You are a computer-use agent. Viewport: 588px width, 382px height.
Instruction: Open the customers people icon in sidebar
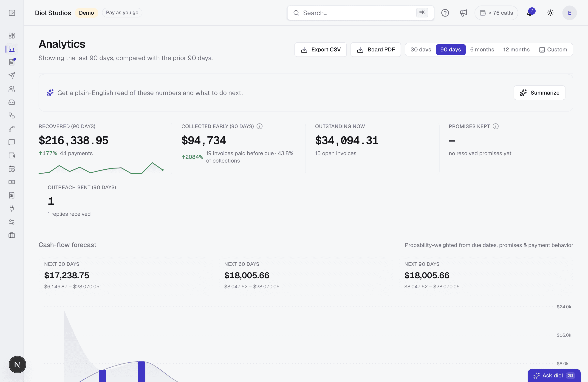[x=12, y=89]
